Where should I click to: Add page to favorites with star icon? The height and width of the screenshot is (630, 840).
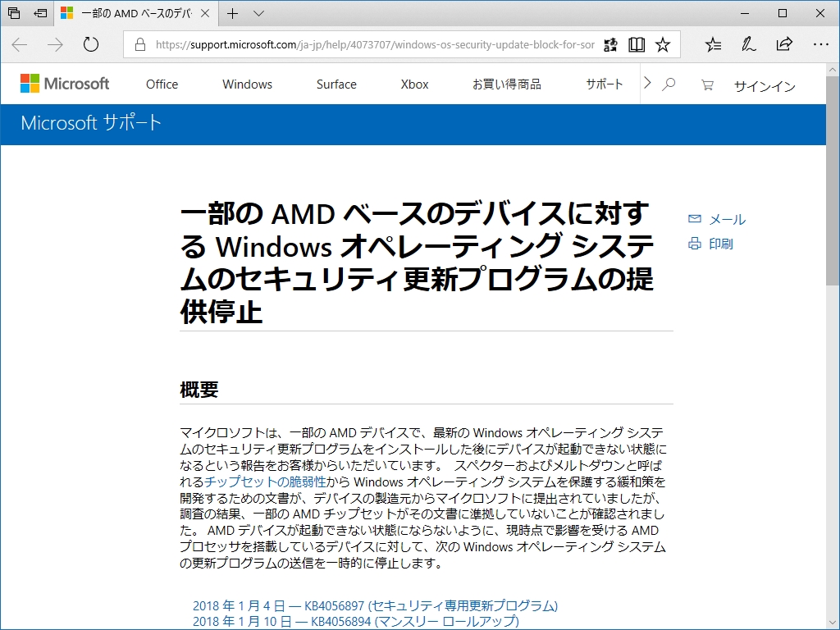[x=663, y=45]
